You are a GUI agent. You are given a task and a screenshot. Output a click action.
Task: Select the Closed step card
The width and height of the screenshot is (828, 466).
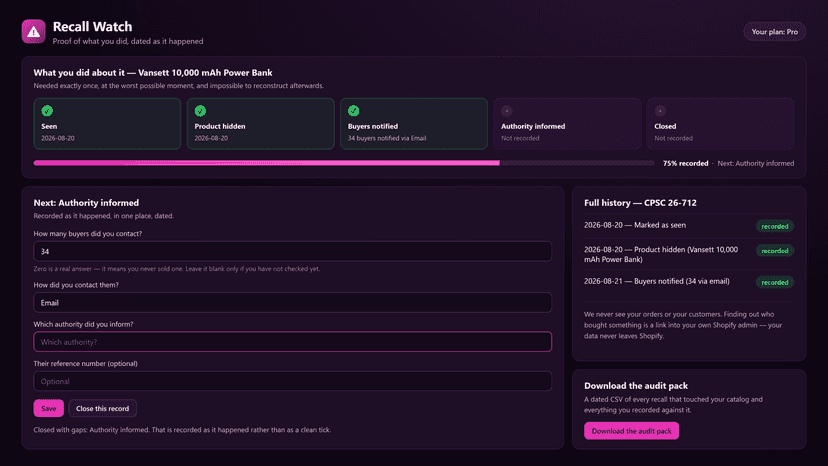(720, 124)
